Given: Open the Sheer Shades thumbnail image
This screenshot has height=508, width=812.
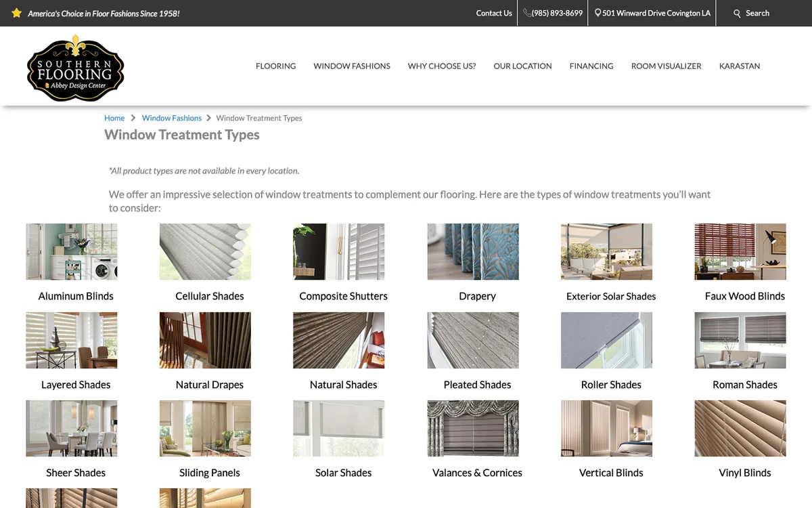Looking at the screenshot, I should click(72, 428).
